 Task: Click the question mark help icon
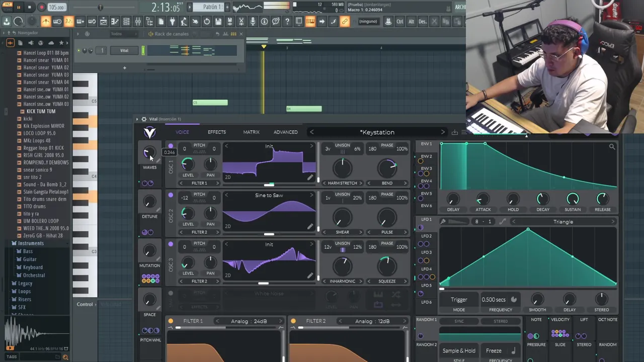point(287,22)
